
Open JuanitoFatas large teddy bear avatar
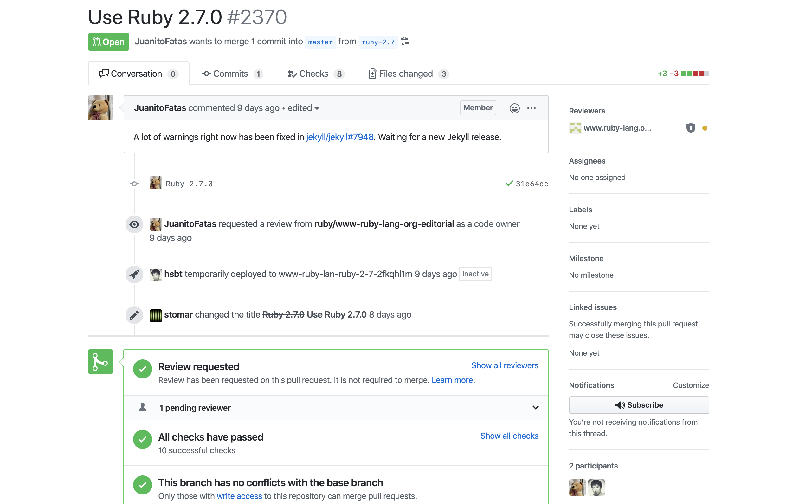pyautogui.click(x=100, y=108)
